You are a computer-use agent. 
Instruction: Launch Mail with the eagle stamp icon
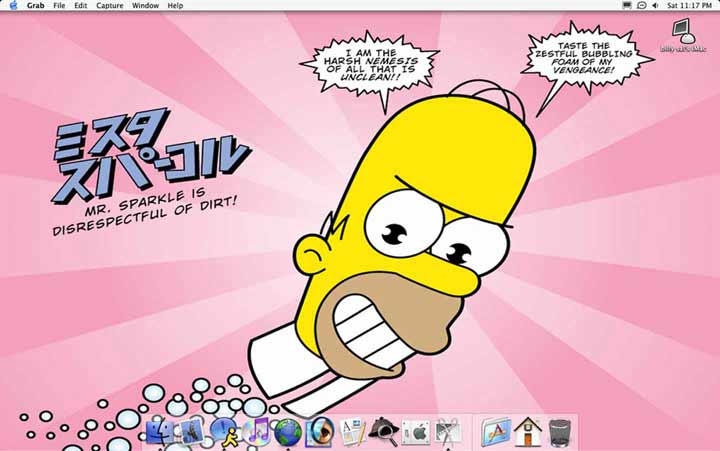[x=191, y=433]
